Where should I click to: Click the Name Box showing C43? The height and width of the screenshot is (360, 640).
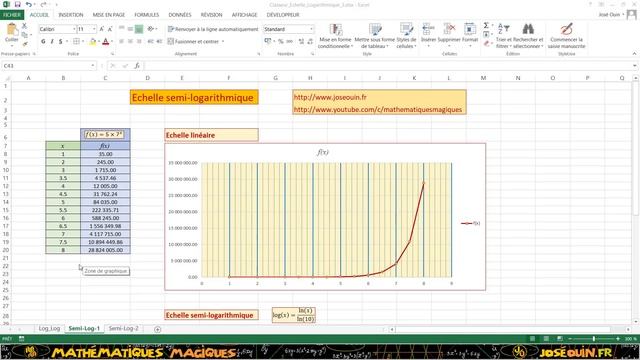(x=48, y=66)
